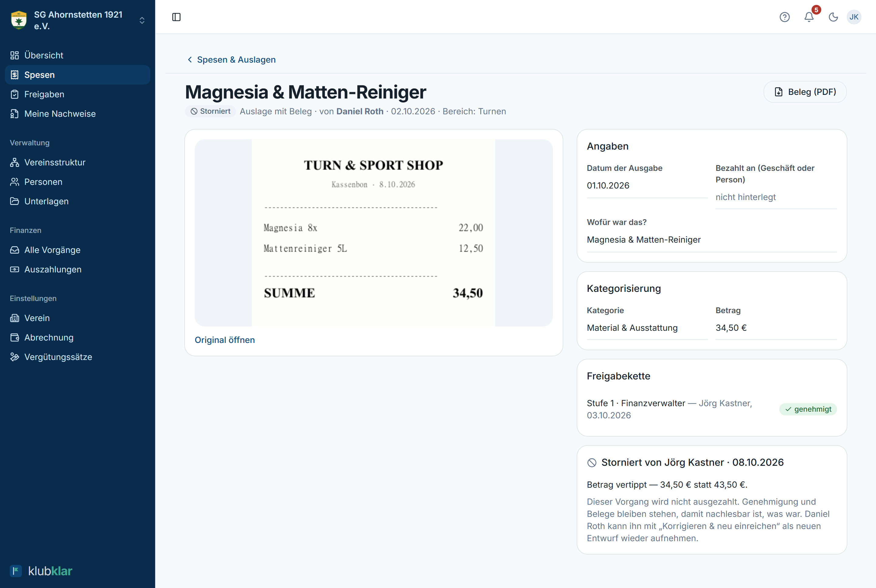Viewport: 876px width, 588px height.
Task: Click Original öffnen link
Action: [x=224, y=340]
